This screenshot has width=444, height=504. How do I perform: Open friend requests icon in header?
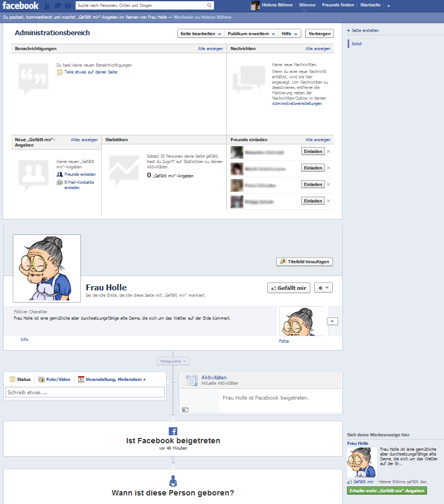47,6
